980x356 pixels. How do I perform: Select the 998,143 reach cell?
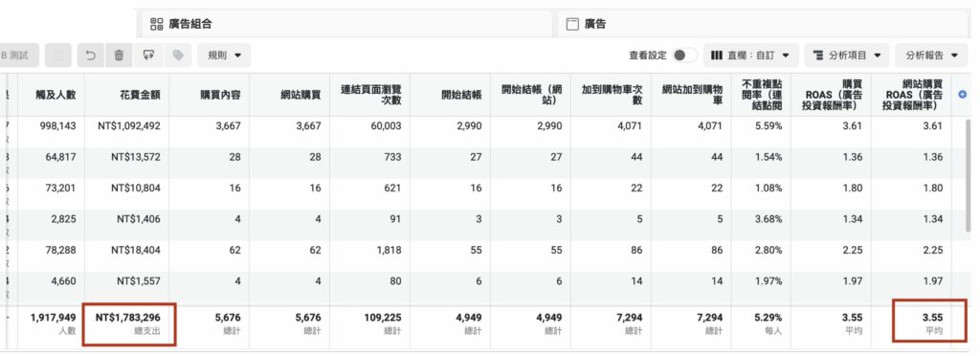(x=52, y=132)
